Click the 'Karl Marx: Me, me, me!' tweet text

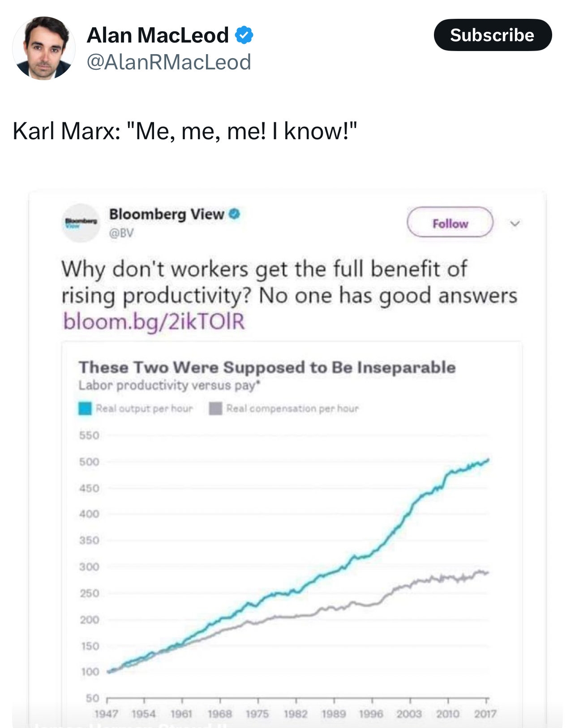[x=185, y=131]
